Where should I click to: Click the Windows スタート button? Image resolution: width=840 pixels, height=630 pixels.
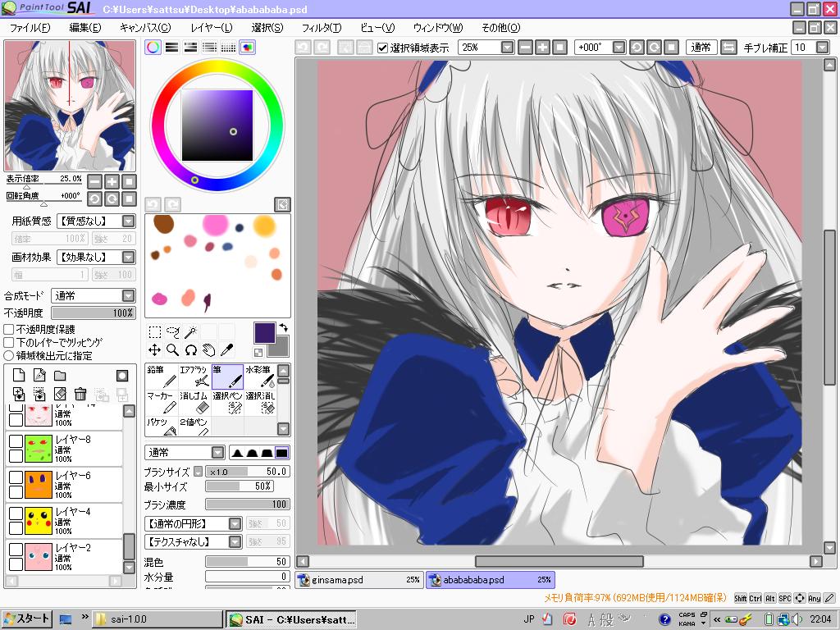click(26, 619)
